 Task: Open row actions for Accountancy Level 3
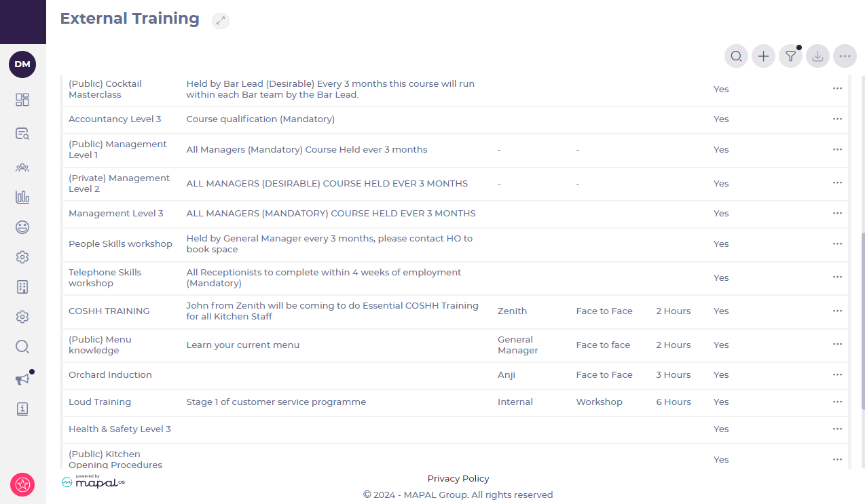coord(837,119)
